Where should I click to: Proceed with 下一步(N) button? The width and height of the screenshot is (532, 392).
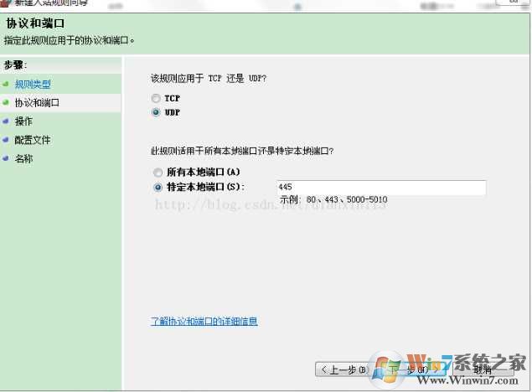coord(412,369)
